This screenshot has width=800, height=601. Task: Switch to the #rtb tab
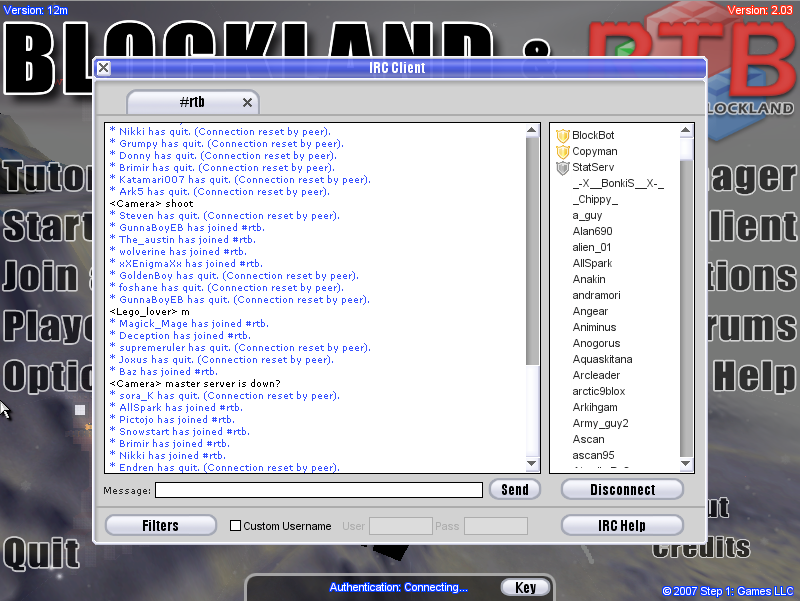(192, 102)
